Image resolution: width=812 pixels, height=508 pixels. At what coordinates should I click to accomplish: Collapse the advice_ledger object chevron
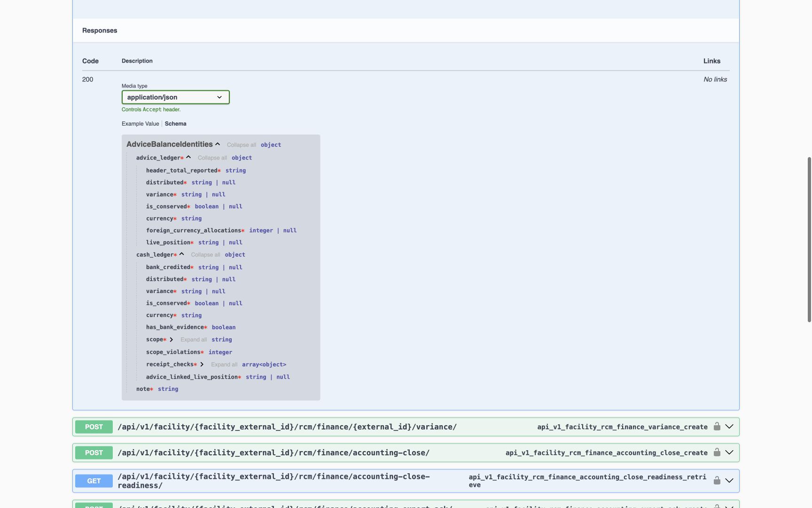pyautogui.click(x=188, y=158)
